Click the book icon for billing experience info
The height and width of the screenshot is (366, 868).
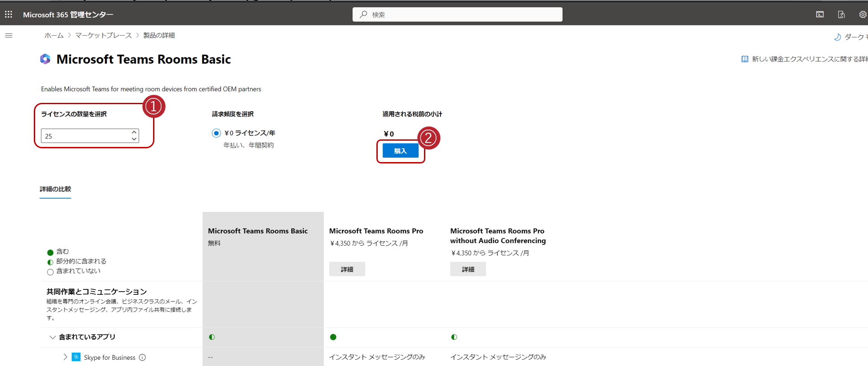(745, 59)
